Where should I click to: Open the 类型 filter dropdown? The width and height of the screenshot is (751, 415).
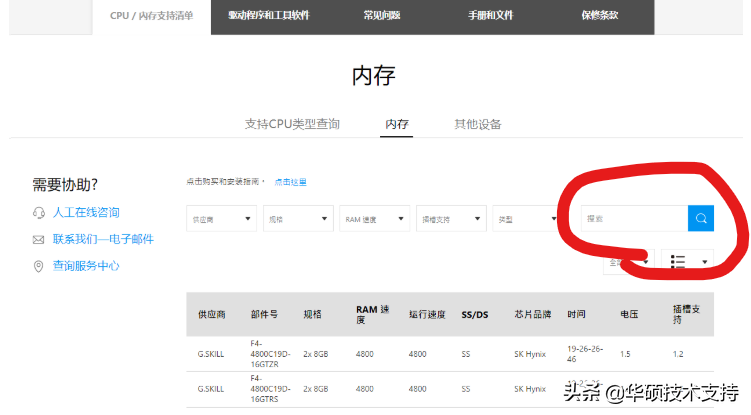[528, 219]
